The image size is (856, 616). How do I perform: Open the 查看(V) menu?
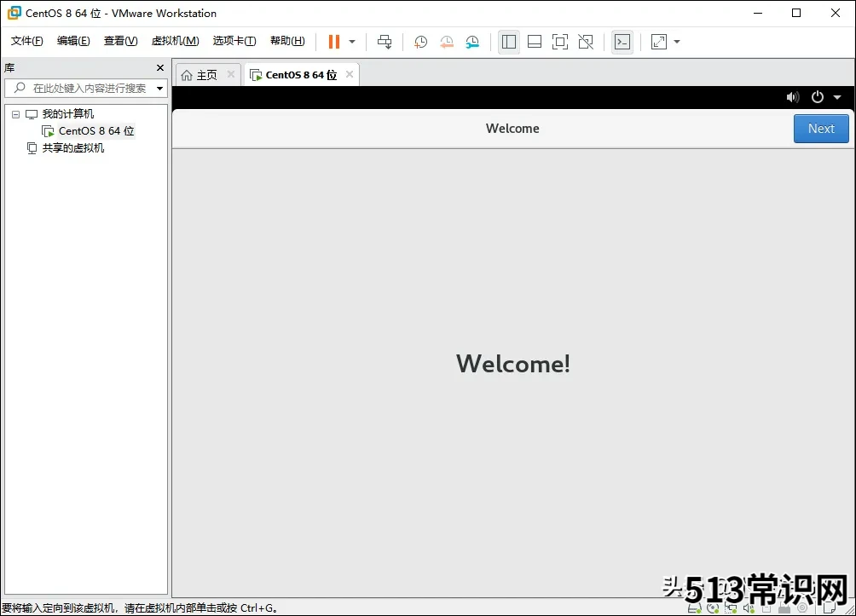(121, 41)
